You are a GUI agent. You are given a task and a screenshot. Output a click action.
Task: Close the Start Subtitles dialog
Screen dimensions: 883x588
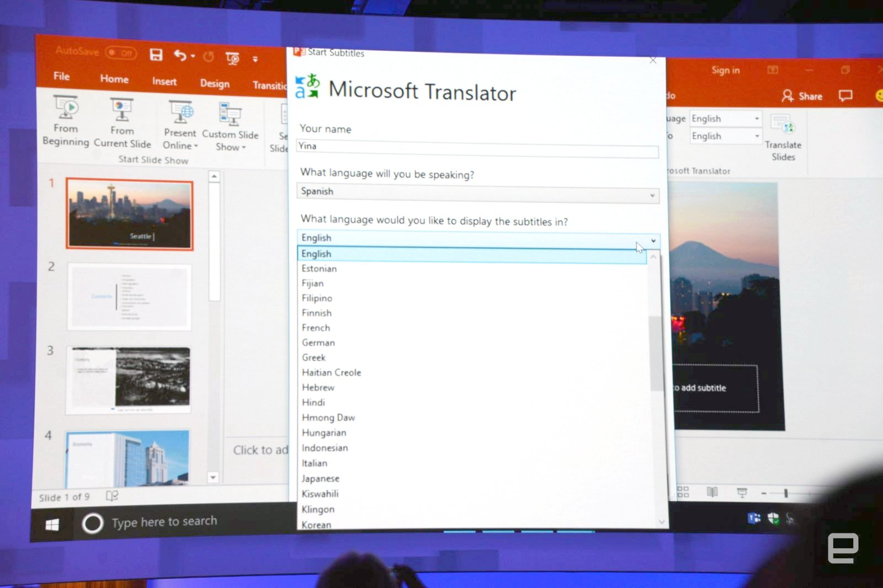pos(653,60)
